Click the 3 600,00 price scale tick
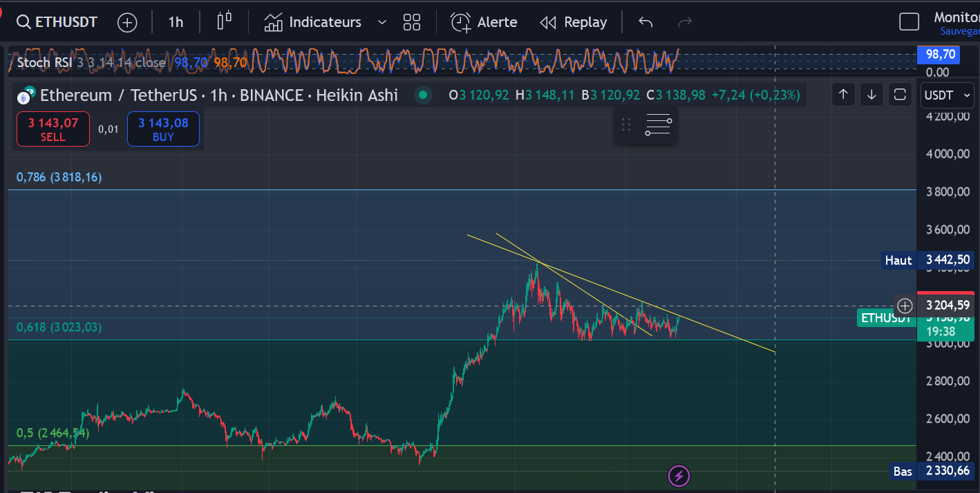980x493 pixels. 948,230
